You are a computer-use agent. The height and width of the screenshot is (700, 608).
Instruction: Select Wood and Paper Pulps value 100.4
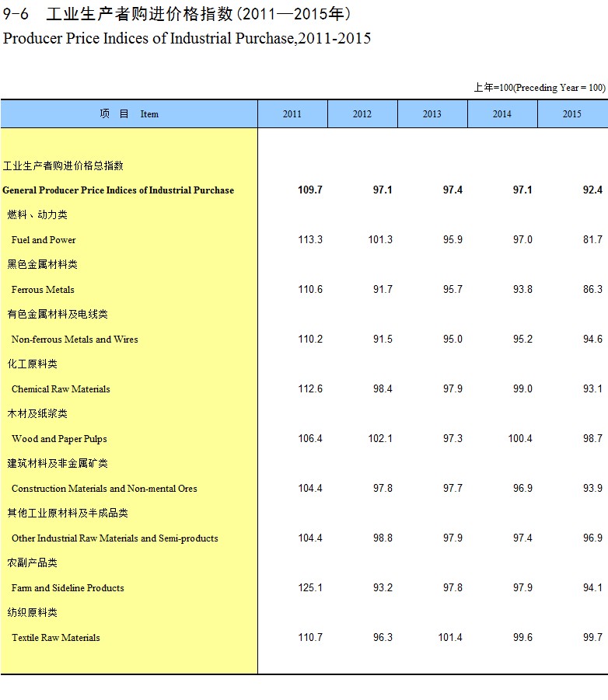pyautogui.click(x=520, y=438)
